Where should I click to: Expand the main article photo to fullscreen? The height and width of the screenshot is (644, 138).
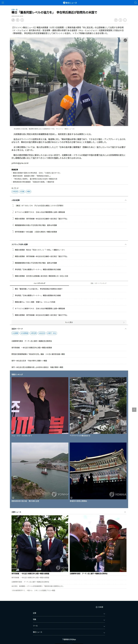tap(125, 40)
